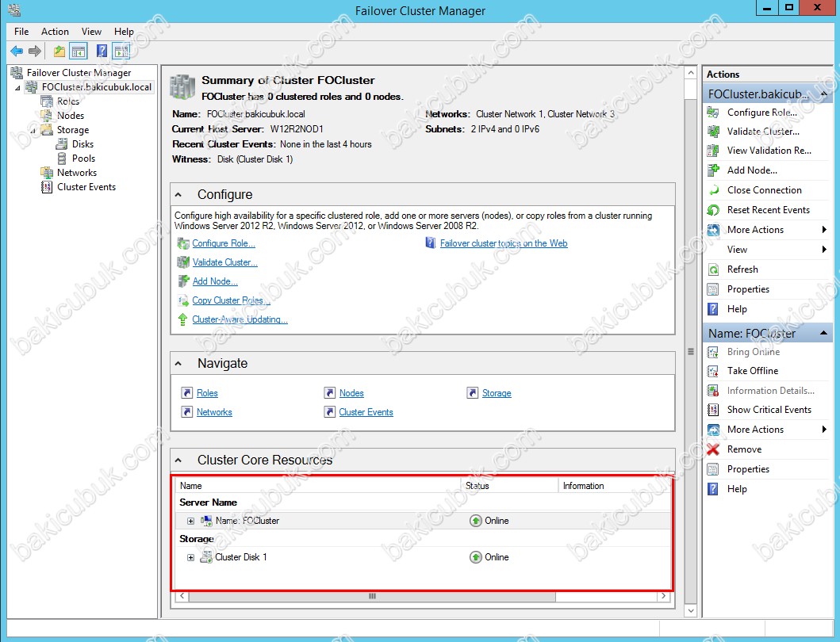840x642 pixels.
Task: Expand the Name: FOCluster resource row
Action: point(190,521)
